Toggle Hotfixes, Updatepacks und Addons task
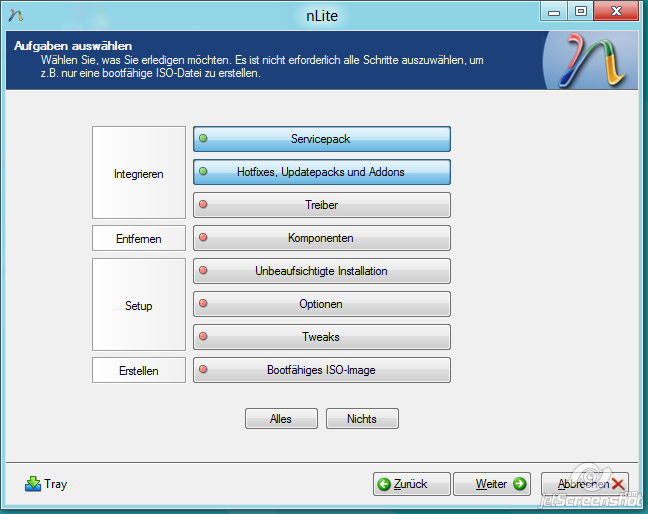This screenshot has height=514, width=648. pyautogui.click(x=322, y=172)
